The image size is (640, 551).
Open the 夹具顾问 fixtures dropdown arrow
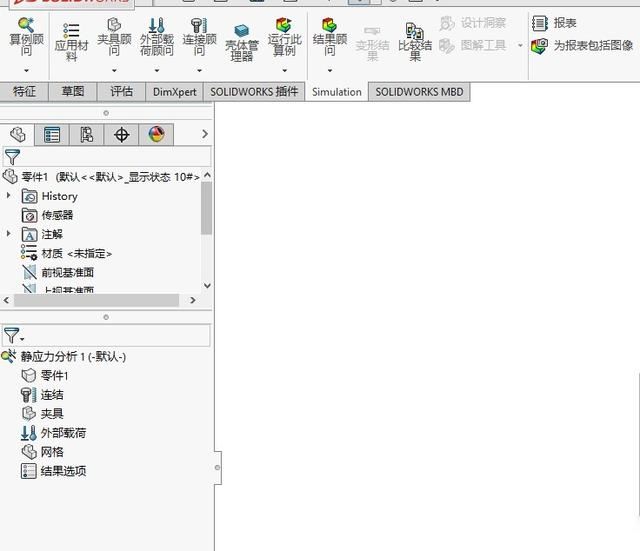114,71
